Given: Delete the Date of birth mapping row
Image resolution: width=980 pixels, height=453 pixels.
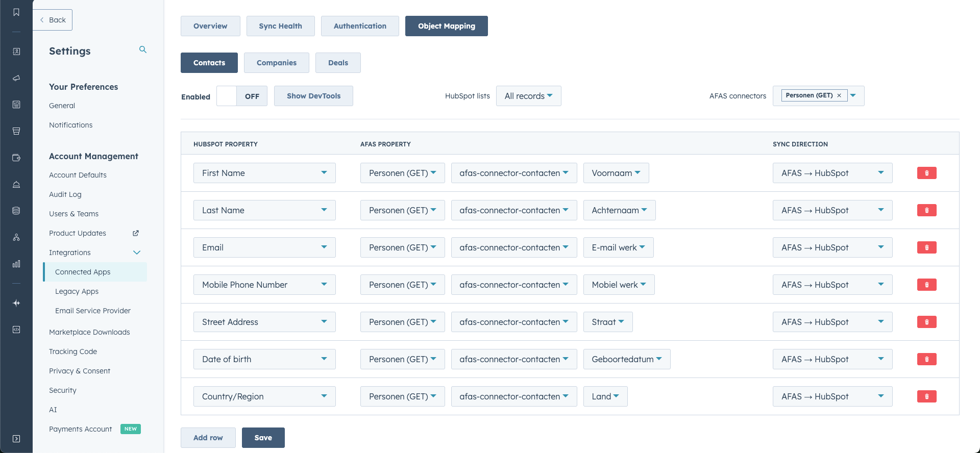Looking at the screenshot, I should pyautogui.click(x=926, y=359).
